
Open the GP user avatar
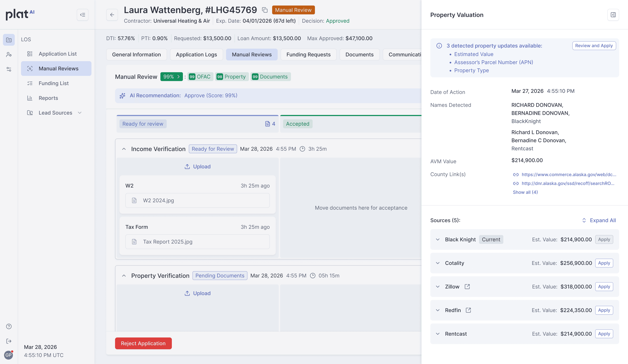(9, 355)
